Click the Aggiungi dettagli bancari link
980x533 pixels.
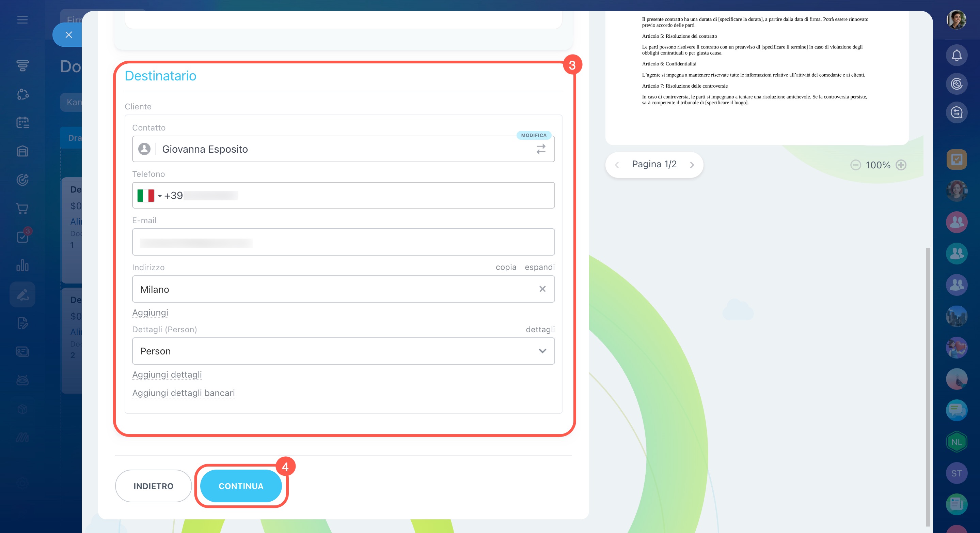[x=184, y=393]
